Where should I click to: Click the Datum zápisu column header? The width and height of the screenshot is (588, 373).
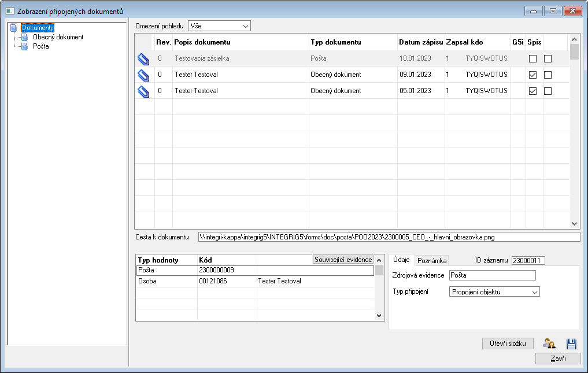(421, 42)
